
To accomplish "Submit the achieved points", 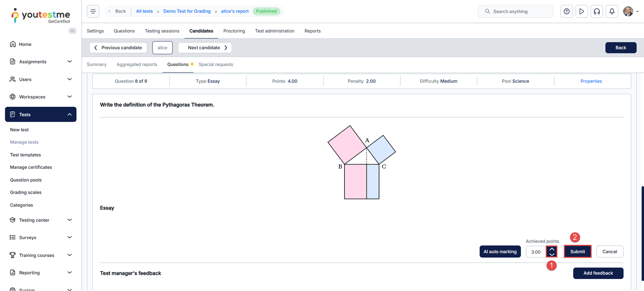I will (577, 252).
